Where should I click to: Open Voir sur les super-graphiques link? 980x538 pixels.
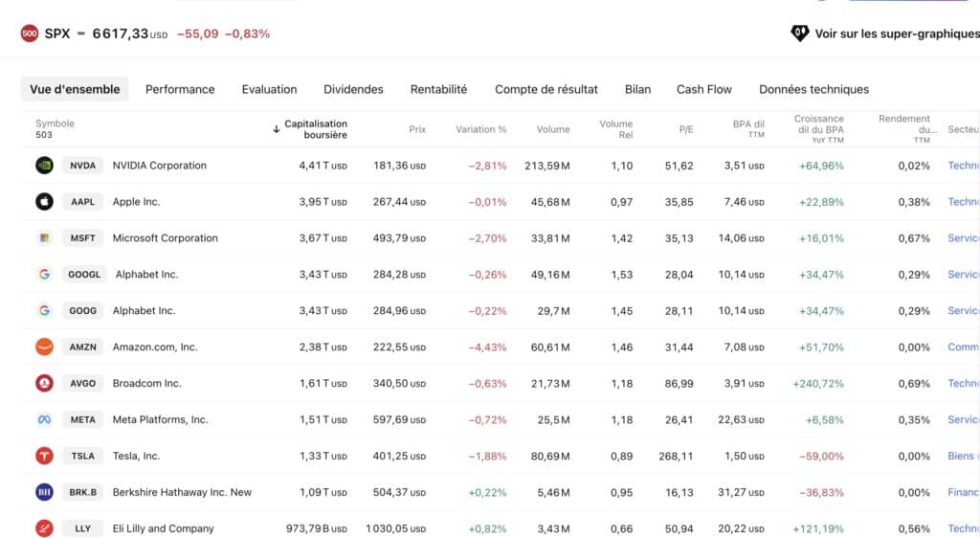[x=896, y=34]
